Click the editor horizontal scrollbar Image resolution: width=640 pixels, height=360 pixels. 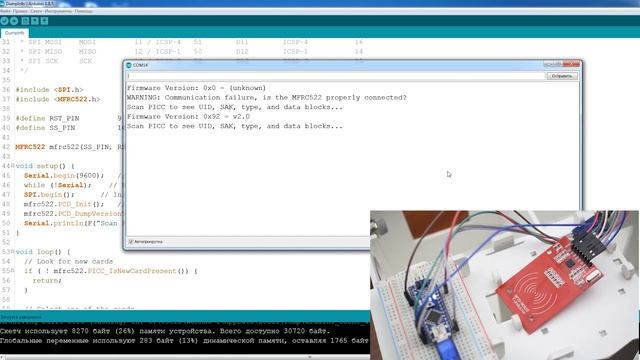coord(184,357)
